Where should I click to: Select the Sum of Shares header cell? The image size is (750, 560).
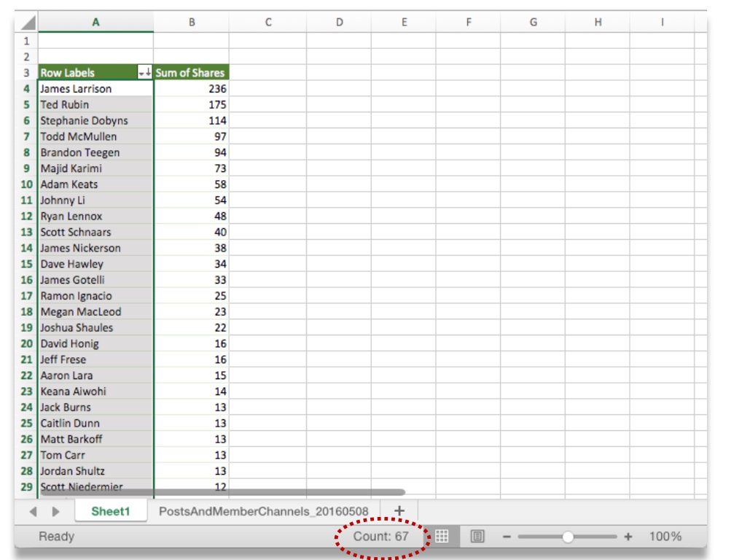[191, 72]
